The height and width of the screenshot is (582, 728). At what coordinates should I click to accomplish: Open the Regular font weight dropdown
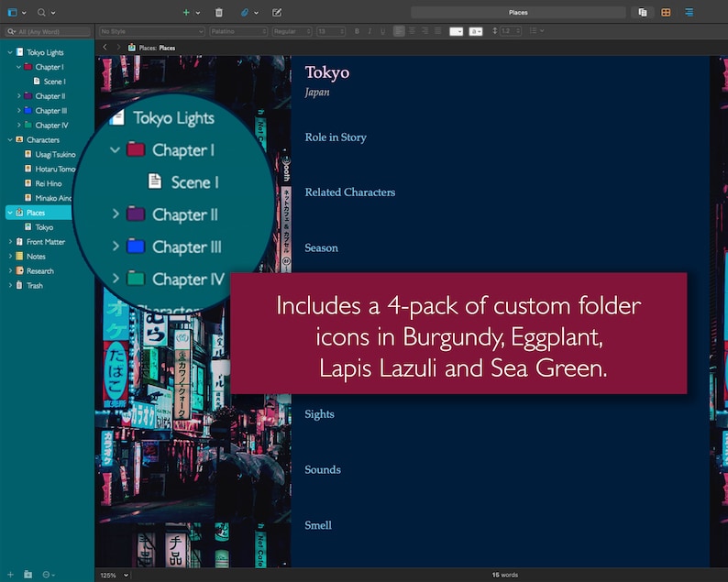292,31
